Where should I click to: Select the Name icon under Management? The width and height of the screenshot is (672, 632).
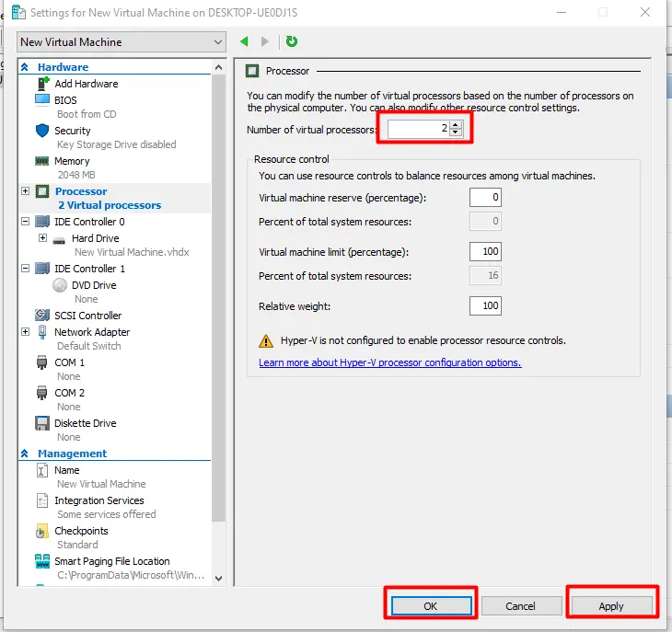(42, 470)
